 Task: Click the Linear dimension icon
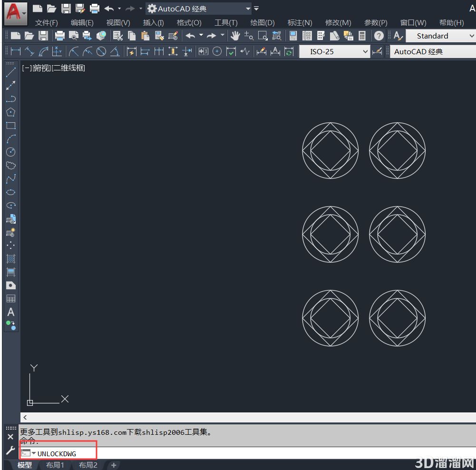coord(16,52)
